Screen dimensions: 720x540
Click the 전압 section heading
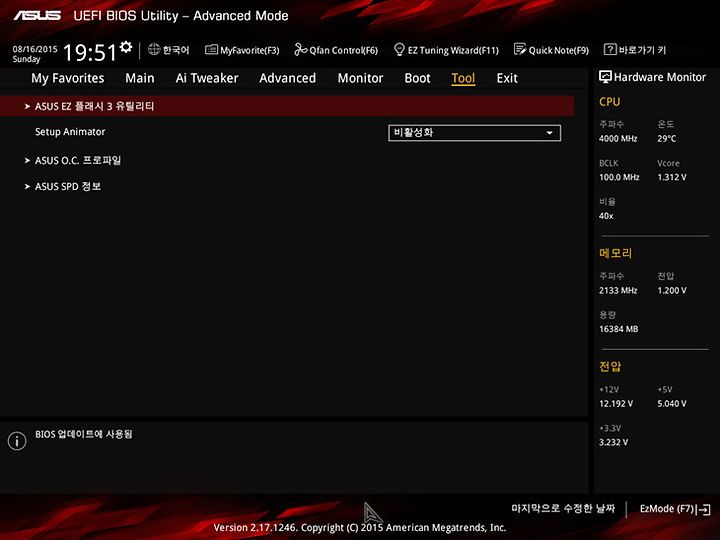coord(610,366)
